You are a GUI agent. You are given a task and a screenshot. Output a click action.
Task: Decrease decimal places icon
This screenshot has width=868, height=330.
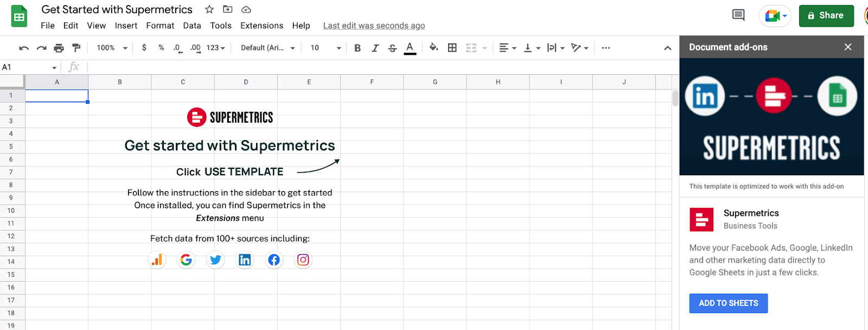coord(177,48)
